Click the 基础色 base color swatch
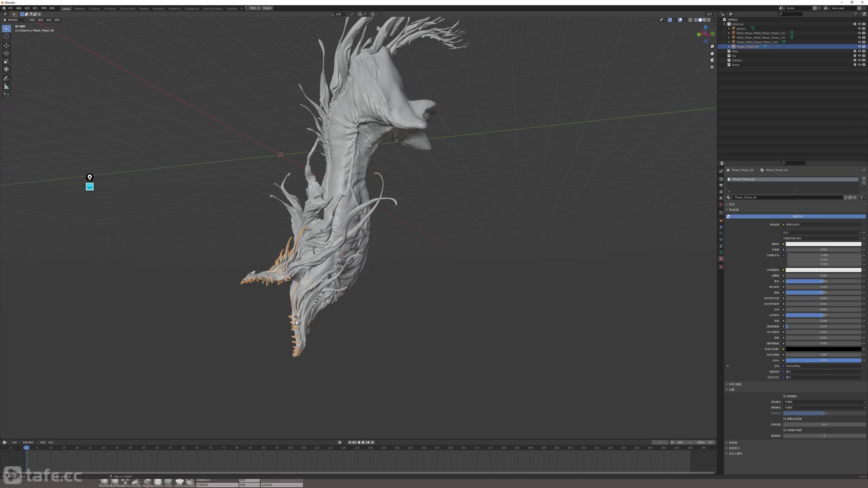The height and width of the screenshot is (488, 868). (824, 244)
